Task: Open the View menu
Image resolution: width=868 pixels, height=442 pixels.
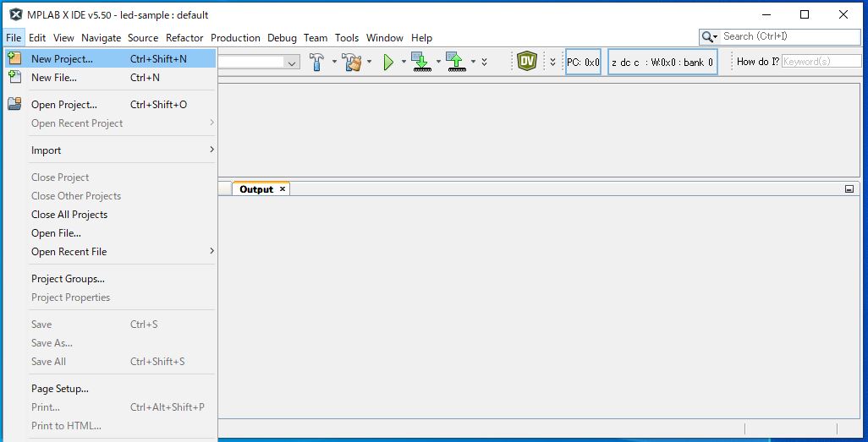Action: click(x=63, y=38)
